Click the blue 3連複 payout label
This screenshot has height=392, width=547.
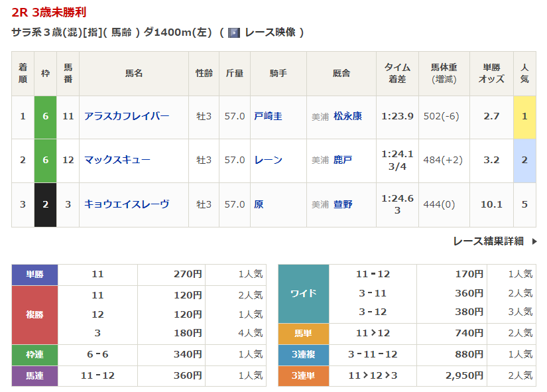point(303,355)
